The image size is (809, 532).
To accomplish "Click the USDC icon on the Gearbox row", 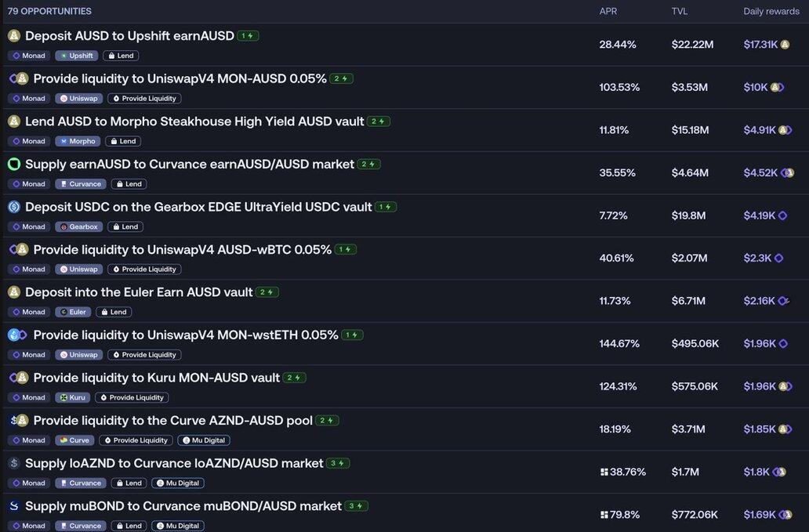I will pyautogui.click(x=14, y=207).
